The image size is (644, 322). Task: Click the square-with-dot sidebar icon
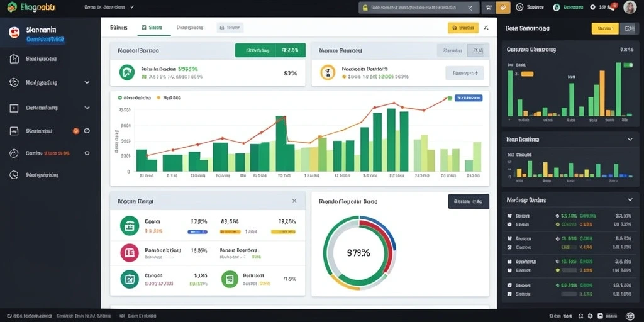14,108
